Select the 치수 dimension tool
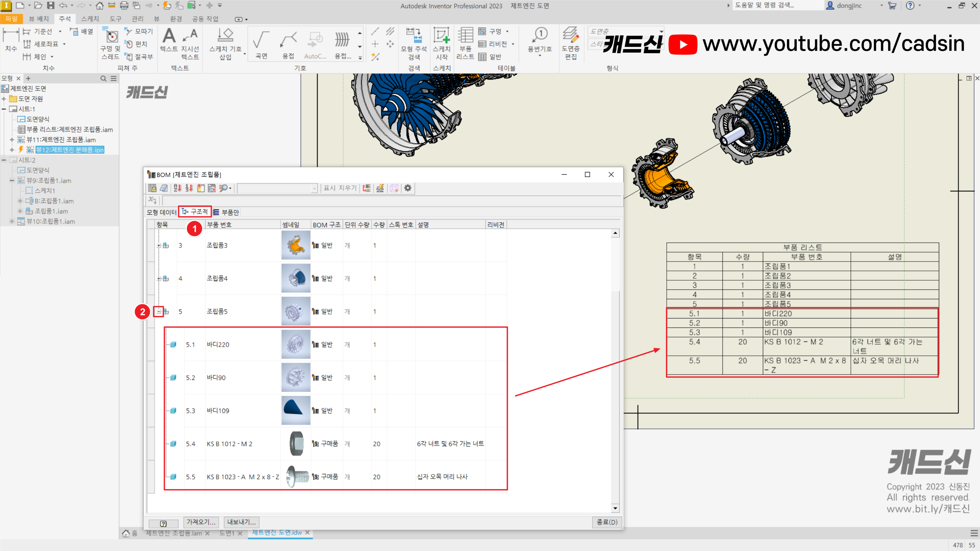 11,40
